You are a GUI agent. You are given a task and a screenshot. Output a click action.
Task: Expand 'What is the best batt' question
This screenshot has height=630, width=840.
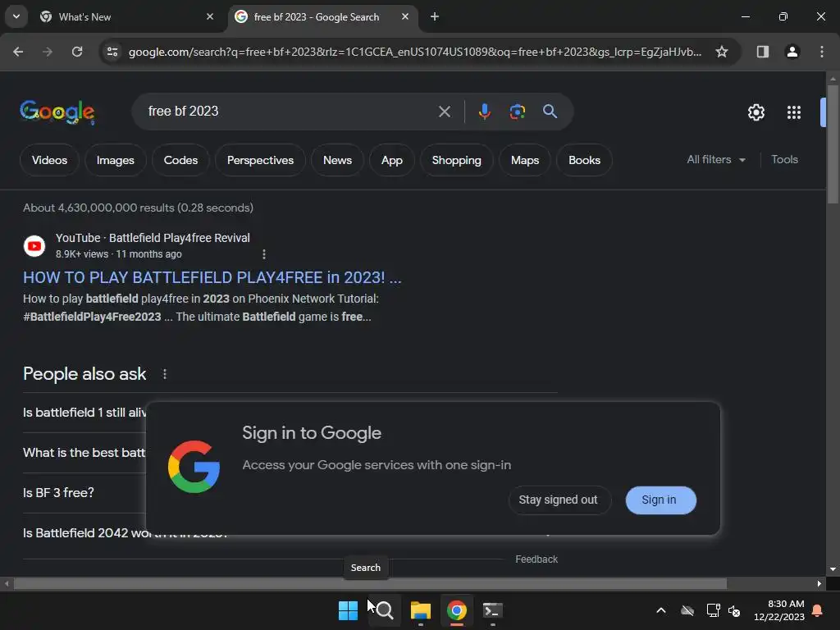83,453
